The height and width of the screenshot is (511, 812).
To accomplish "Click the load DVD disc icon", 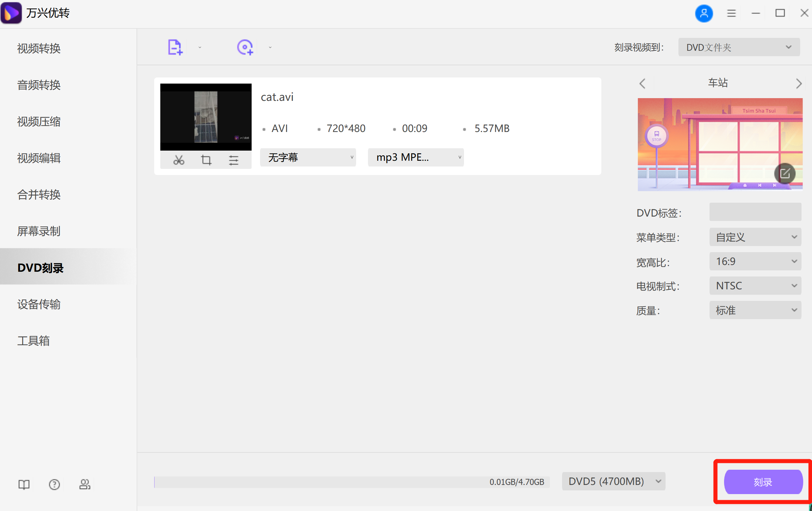I will pos(245,47).
